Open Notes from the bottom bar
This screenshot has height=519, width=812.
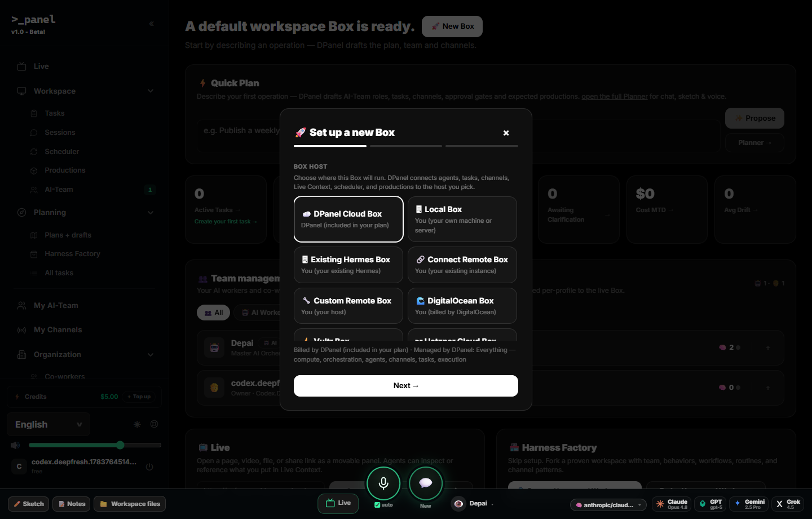(x=72, y=504)
